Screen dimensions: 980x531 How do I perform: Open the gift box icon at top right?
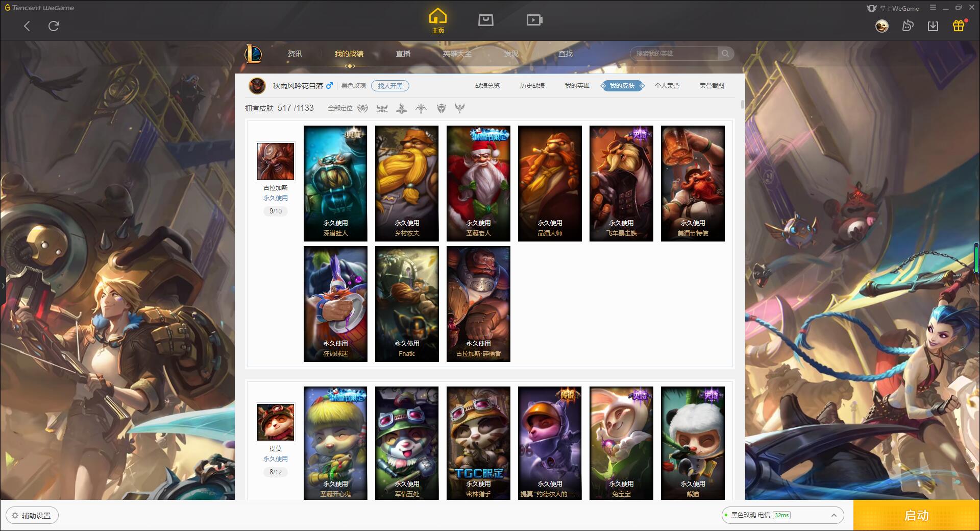click(959, 26)
